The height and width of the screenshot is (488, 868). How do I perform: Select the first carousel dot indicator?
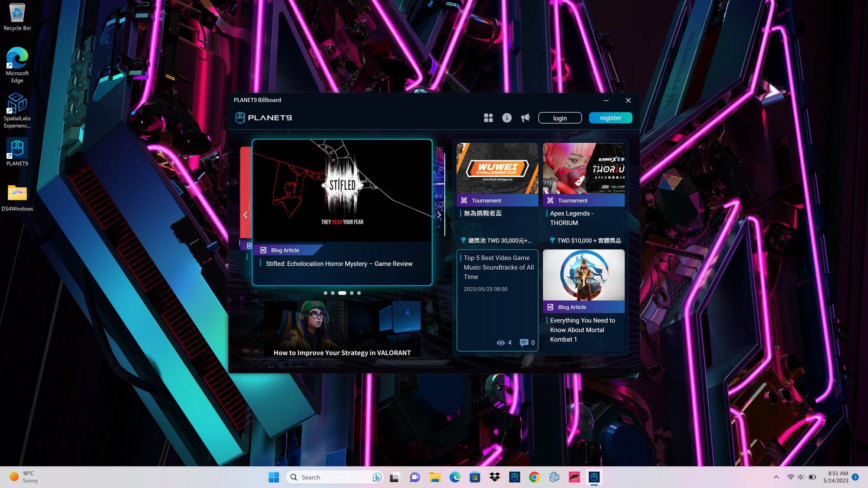(x=325, y=293)
